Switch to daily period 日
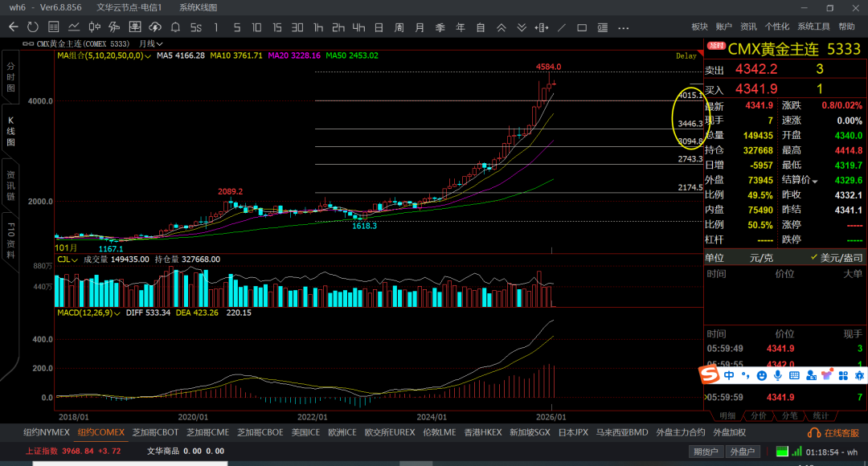This screenshot has height=466, width=868. [x=379, y=27]
